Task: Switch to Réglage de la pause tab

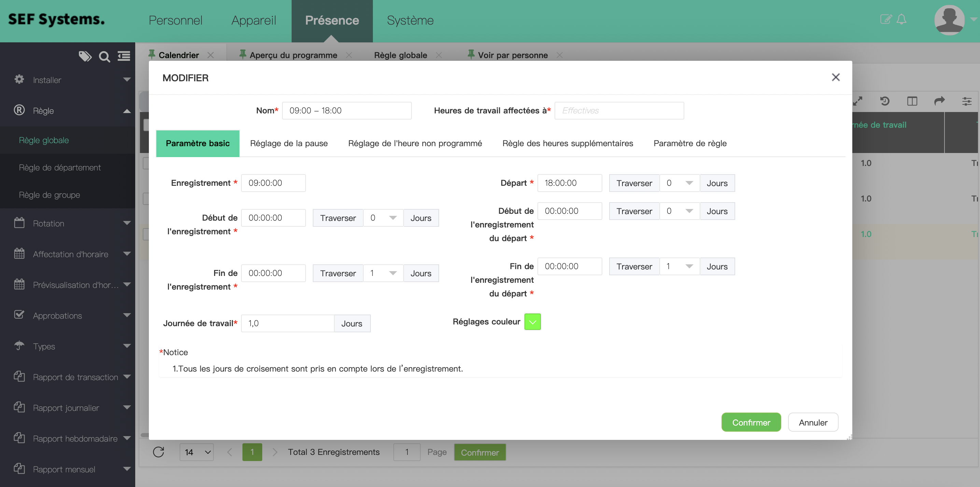Action: 289,143
